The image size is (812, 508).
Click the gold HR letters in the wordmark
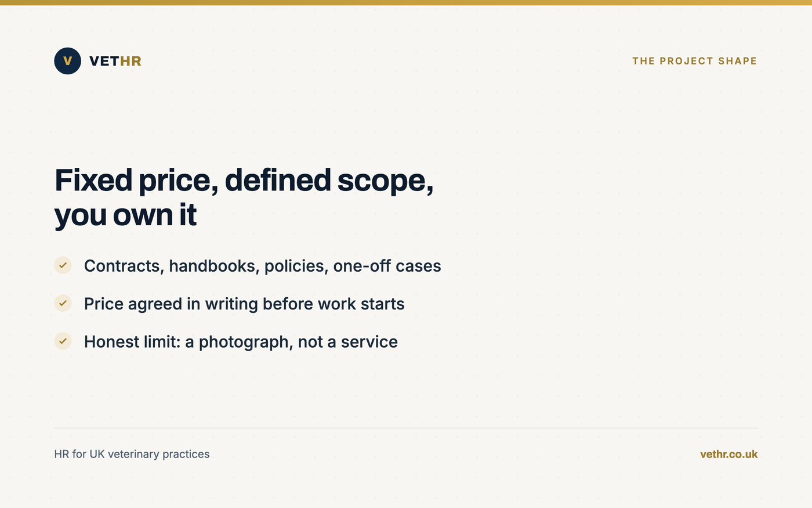click(130, 61)
